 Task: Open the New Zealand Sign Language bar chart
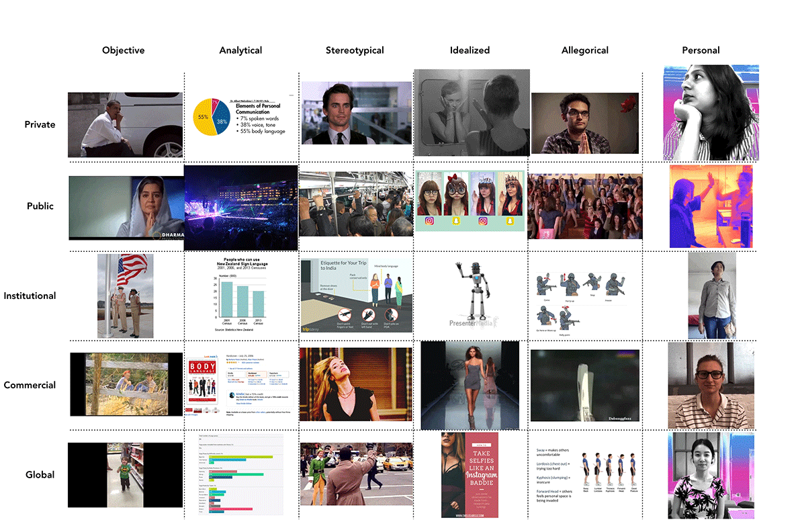click(242, 295)
